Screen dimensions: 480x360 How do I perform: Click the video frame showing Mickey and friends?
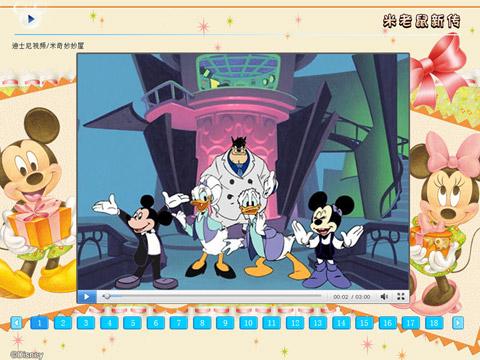pyautogui.click(x=243, y=172)
